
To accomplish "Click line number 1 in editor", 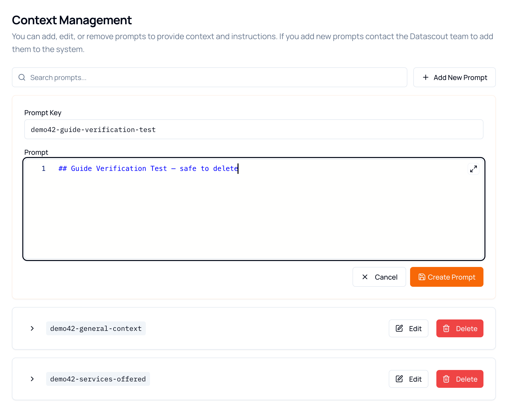I will (44, 169).
